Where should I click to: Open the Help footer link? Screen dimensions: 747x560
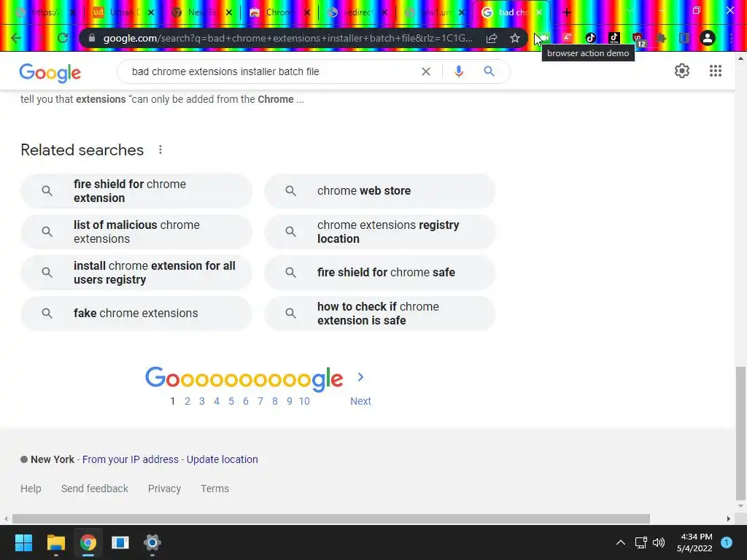31,489
